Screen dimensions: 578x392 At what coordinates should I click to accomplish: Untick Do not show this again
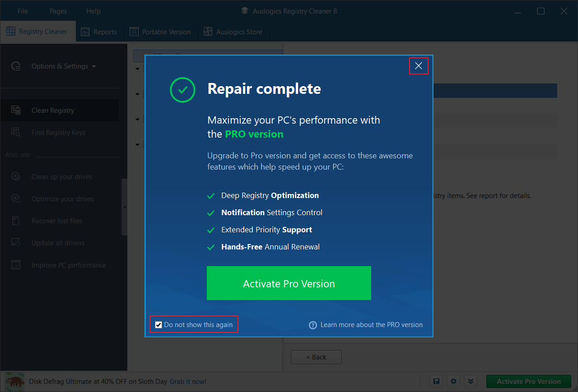coord(158,325)
